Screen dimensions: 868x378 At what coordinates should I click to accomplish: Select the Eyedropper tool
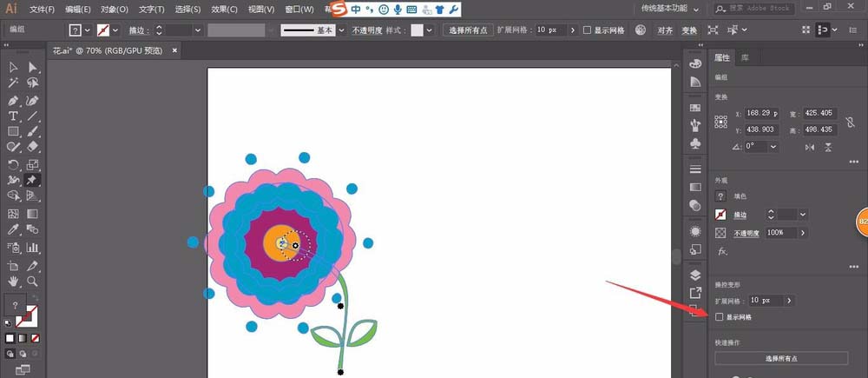click(13, 229)
